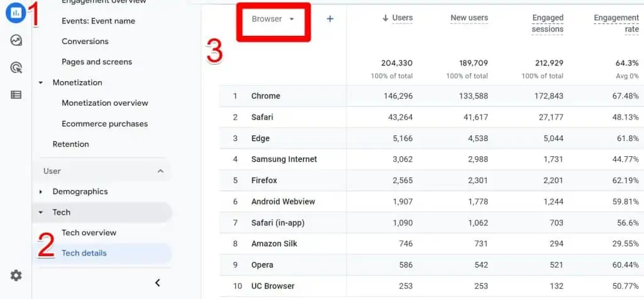The image size is (644, 299).
Task: Open Monetization overview report
Action: (x=105, y=103)
